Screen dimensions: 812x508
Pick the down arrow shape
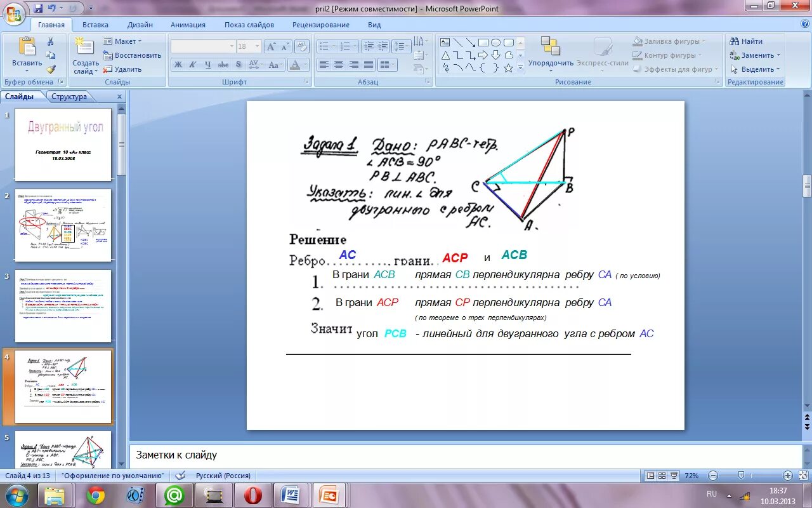tap(495, 55)
